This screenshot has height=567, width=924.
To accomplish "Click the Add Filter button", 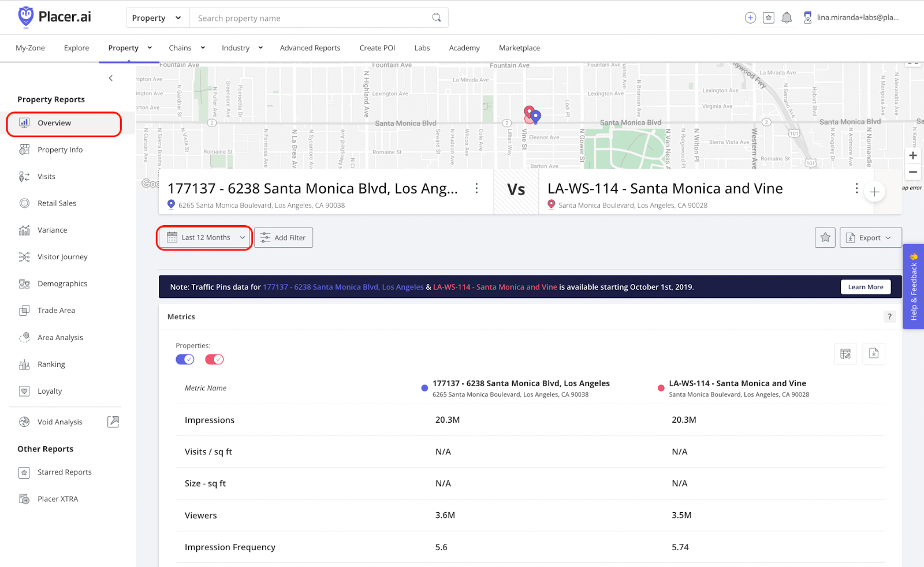I will (x=284, y=237).
